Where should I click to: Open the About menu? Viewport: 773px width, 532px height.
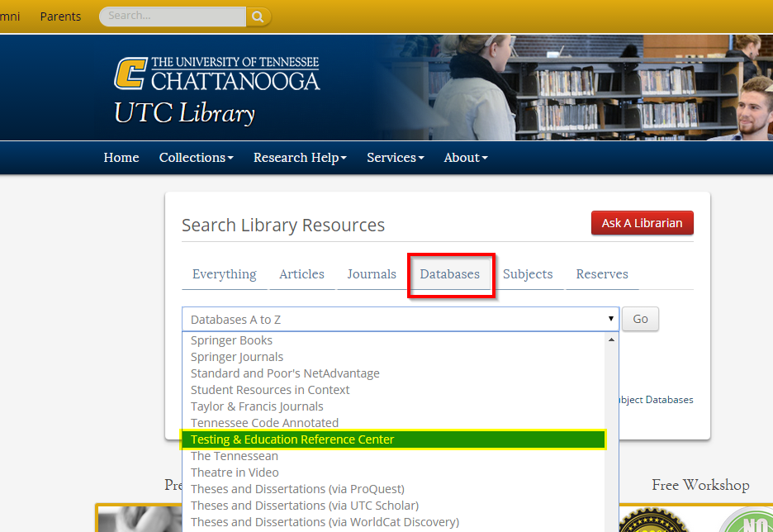pos(466,158)
